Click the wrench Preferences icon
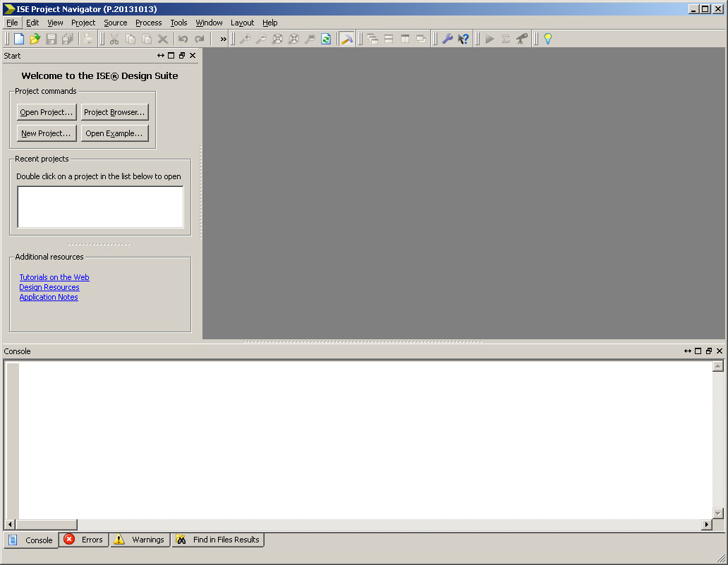This screenshot has height=565, width=728. [447, 39]
